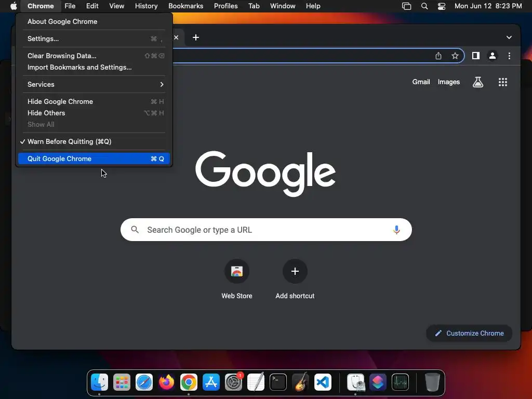Open GarageBand from the Dock

pyautogui.click(x=300, y=382)
